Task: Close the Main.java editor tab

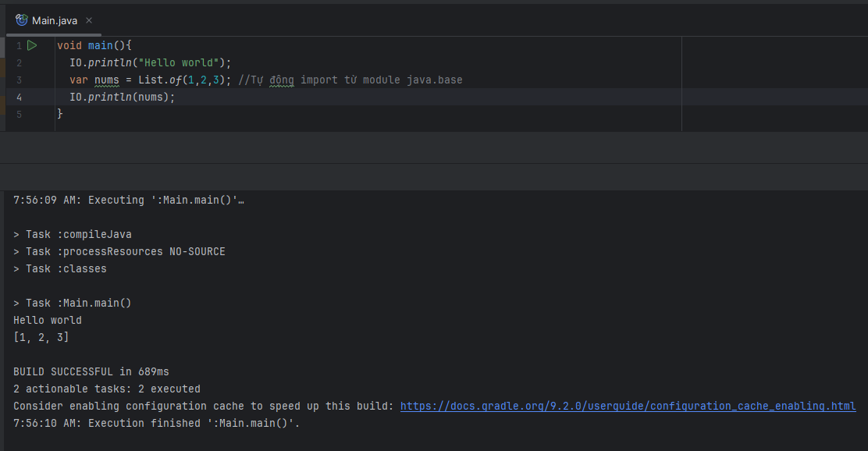Action: [90, 20]
